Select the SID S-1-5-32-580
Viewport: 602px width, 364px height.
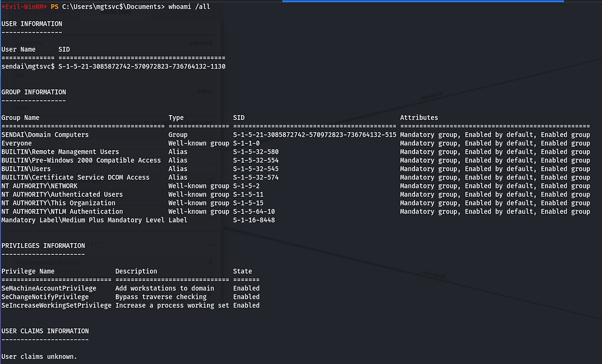(x=256, y=152)
